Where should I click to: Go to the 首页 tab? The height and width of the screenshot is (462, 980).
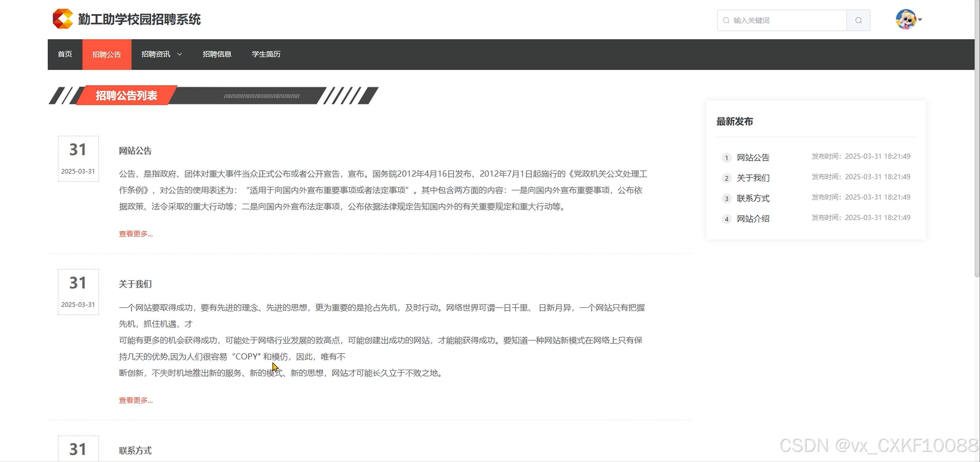pos(65,54)
